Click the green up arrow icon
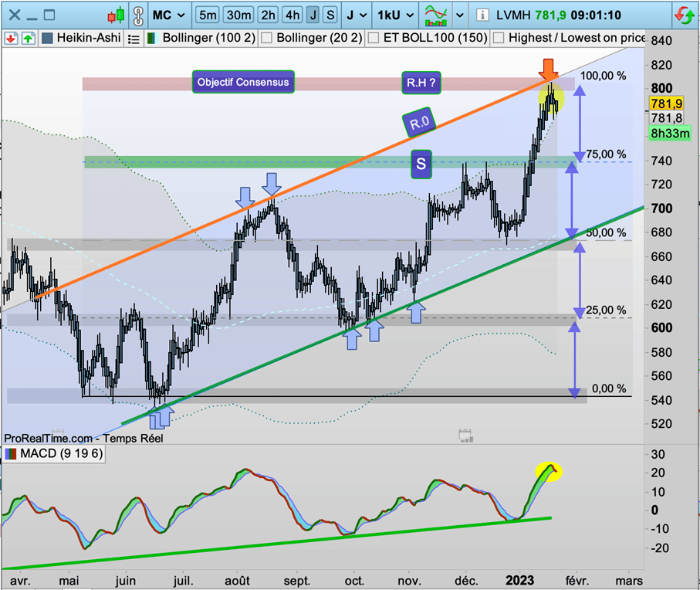Viewport: 700px width, 590px height. tap(28, 39)
